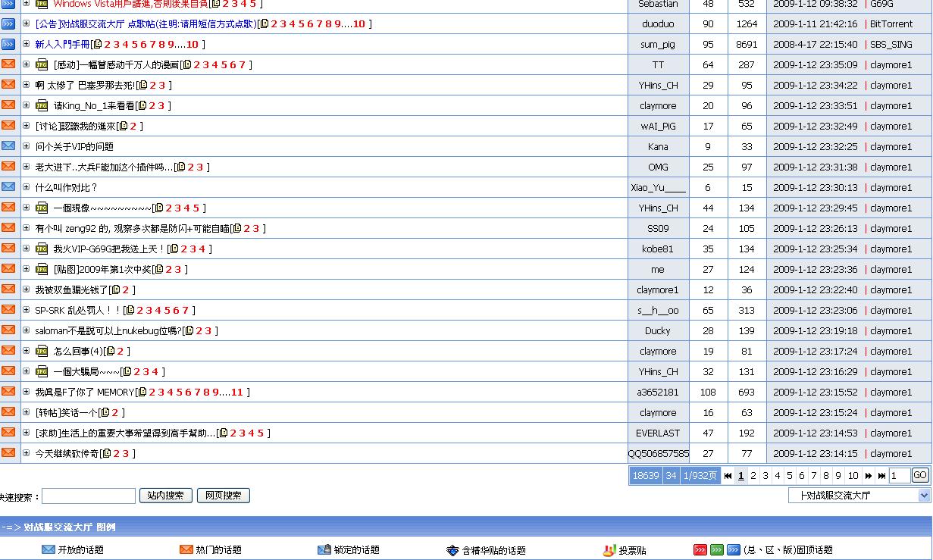Open the 对战服交流大厅 forum jump dropdown
The height and width of the screenshot is (560, 933).
859,496
